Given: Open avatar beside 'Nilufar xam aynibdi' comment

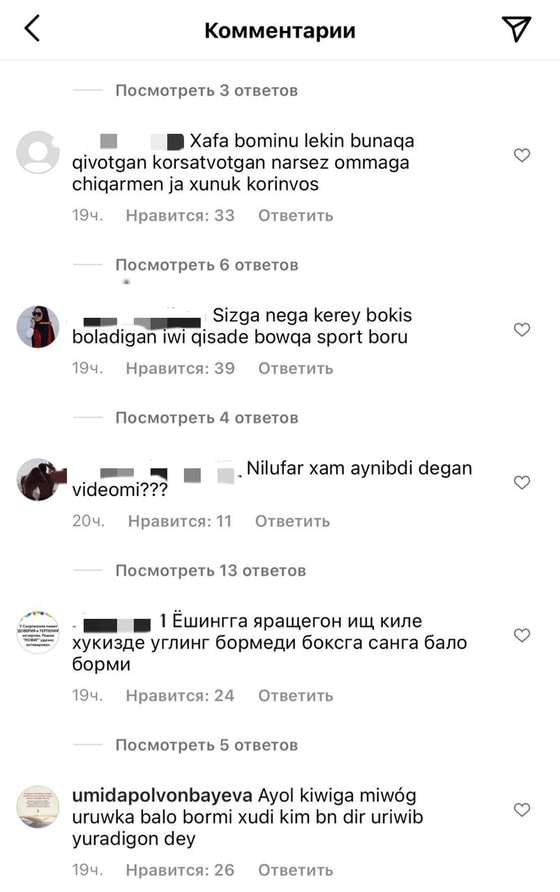Looking at the screenshot, I should tap(38, 480).
